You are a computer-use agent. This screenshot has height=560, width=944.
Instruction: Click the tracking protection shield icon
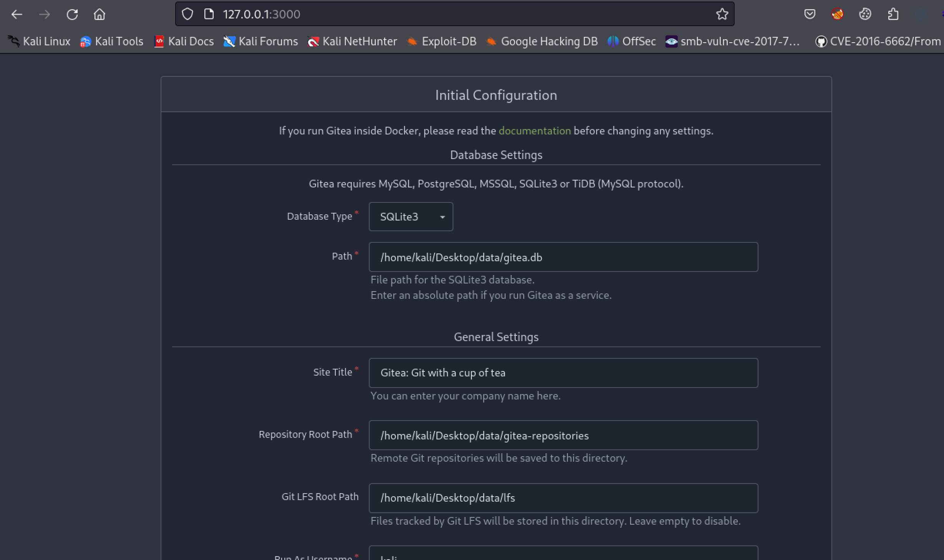click(x=187, y=14)
